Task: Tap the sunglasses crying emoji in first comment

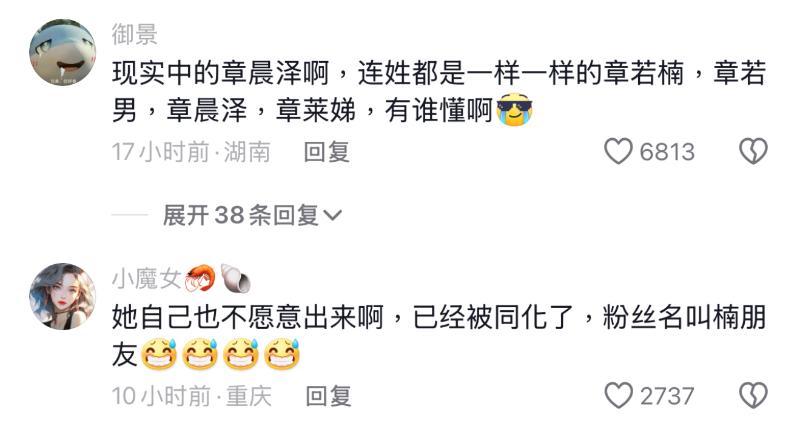Action: (x=514, y=110)
